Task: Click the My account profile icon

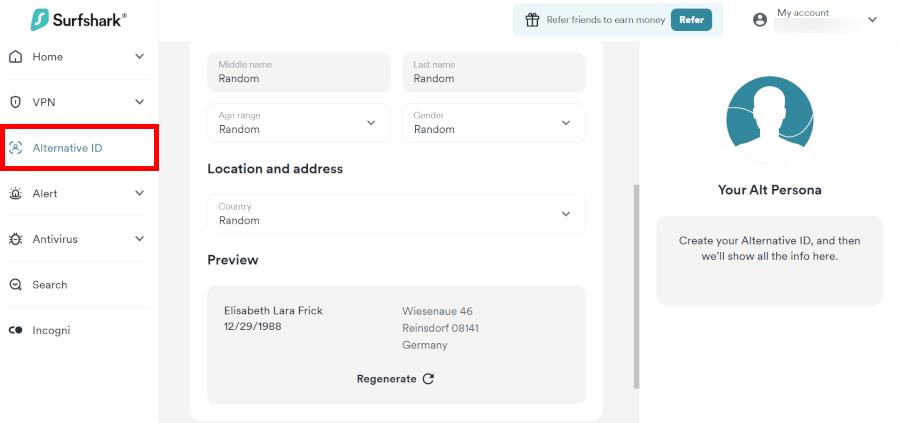Action: click(x=760, y=19)
